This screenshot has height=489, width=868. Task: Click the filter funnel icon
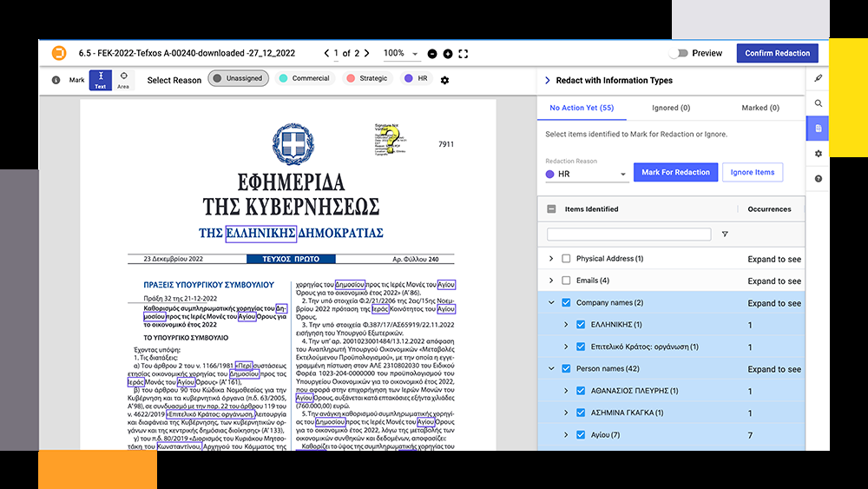click(x=725, y=235)
